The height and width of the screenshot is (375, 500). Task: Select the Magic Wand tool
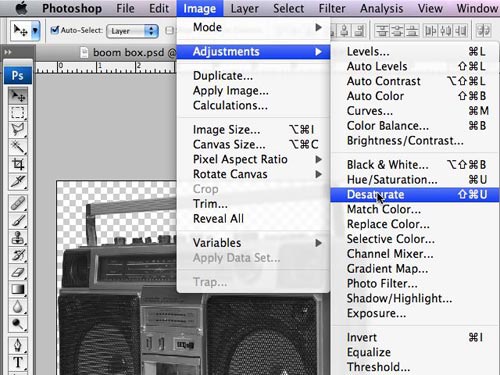click(18, 147)
